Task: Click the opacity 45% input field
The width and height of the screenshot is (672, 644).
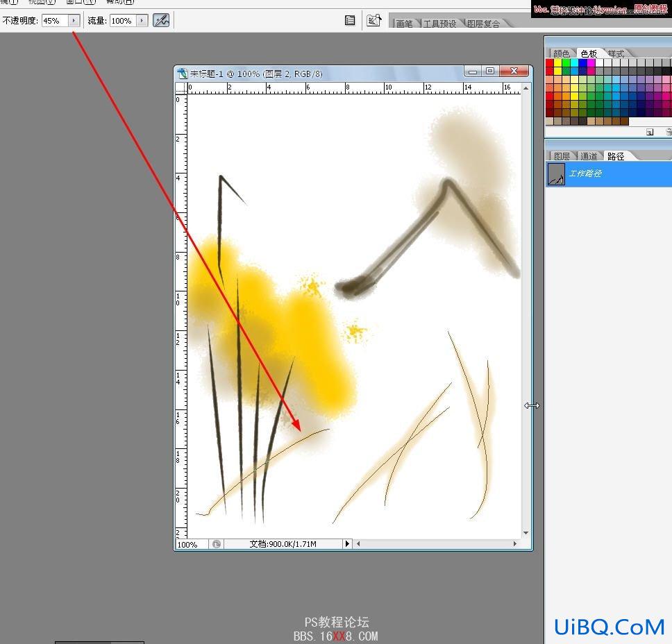Action: click(55, 21)
